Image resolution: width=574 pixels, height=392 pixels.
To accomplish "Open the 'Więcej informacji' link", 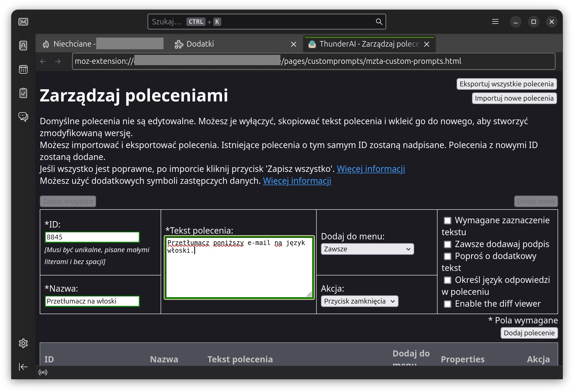I will click(x=370, y=169).
